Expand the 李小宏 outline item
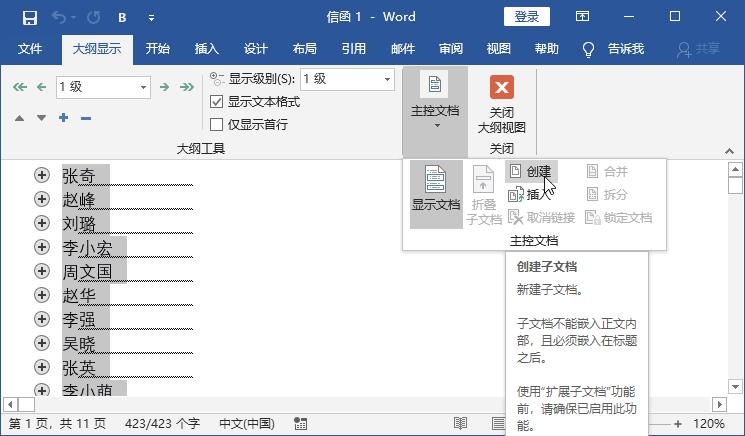Image resolution: width=745 pixels, height=436 pixels. tap(42, 246)
